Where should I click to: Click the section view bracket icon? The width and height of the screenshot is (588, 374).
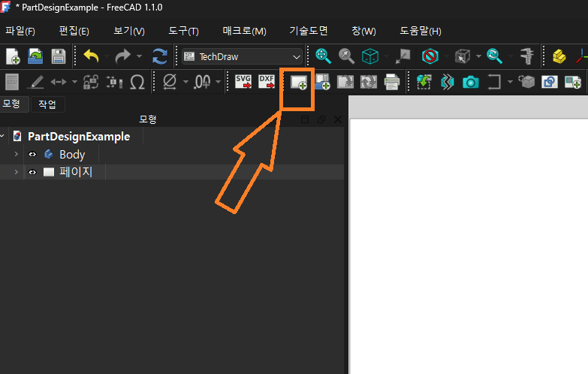click(494, 82)
